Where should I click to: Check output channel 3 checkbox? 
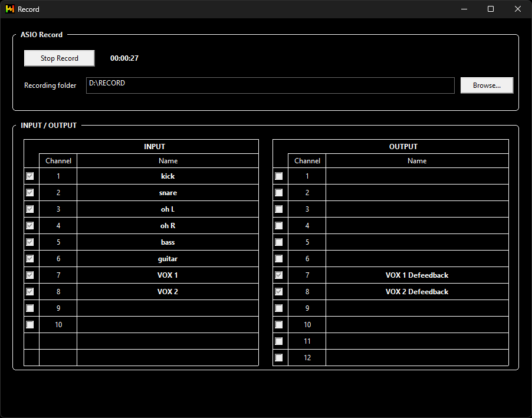coord(278,209)
